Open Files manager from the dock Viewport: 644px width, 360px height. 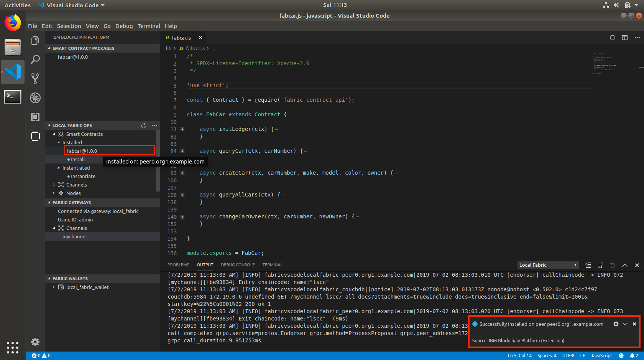coord(13,47)
